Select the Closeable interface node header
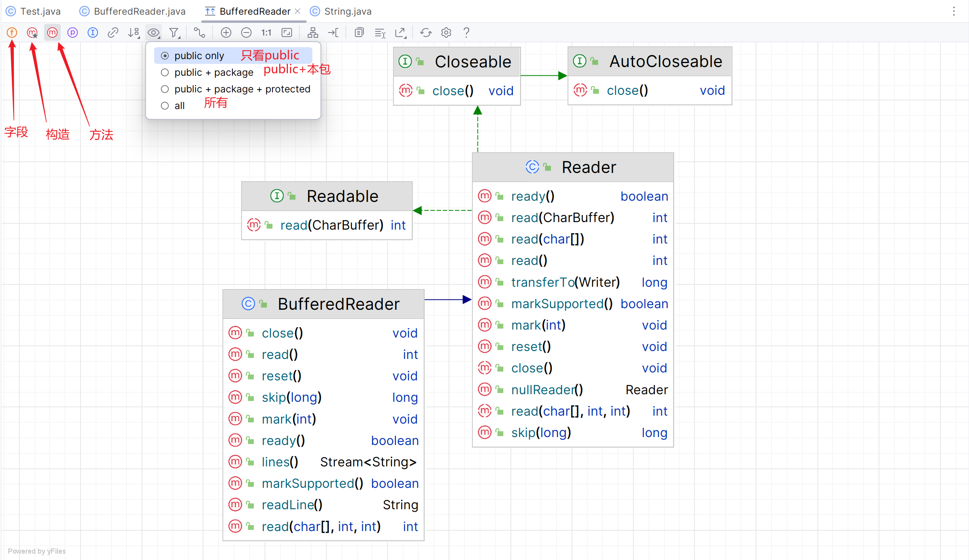969x560 pixels. [457, 61]
